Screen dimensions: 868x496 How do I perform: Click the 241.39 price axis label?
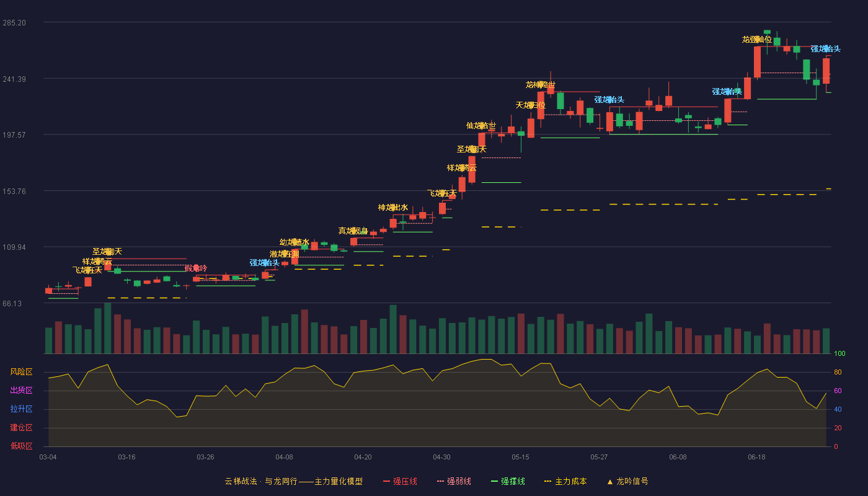click(14, 79)
